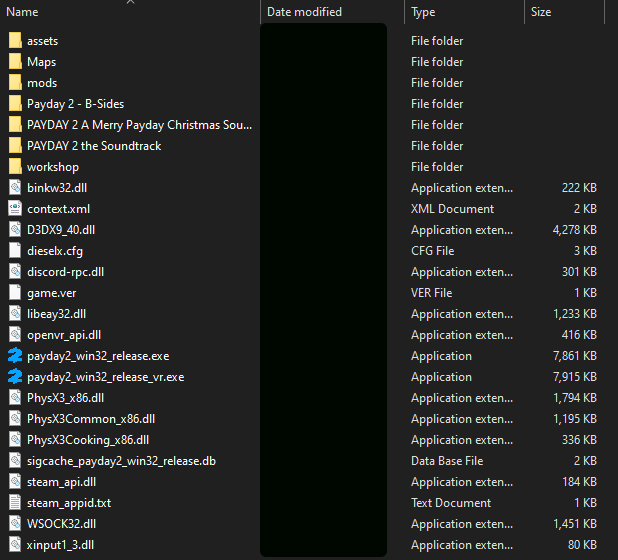618x560 pixels.
Task: Click the payday2_win32_release.exe application icon
Action: click(15, 355)
